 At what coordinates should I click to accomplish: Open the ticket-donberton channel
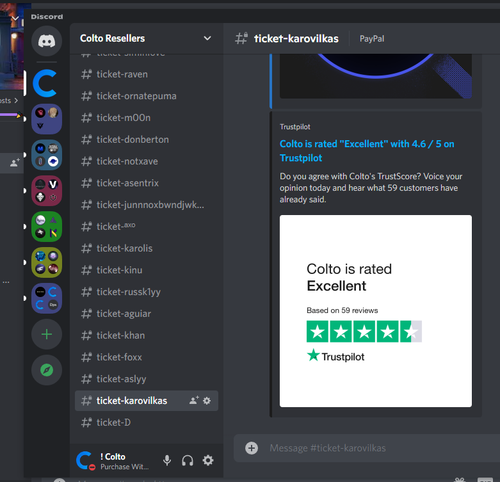tap(147, 139)
